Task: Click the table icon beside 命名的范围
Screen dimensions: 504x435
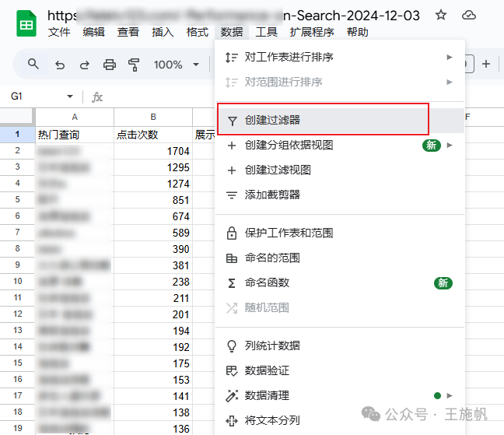Action: pos(232,258)
